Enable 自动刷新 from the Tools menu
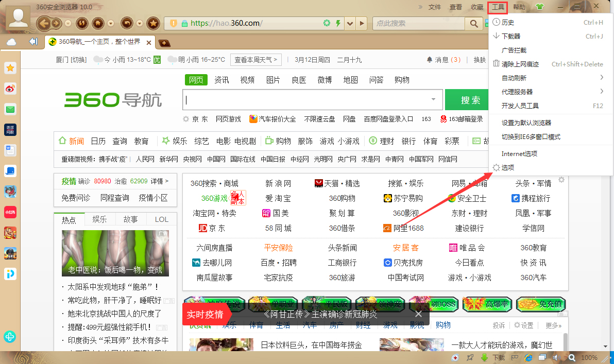 tap(514, 78)
